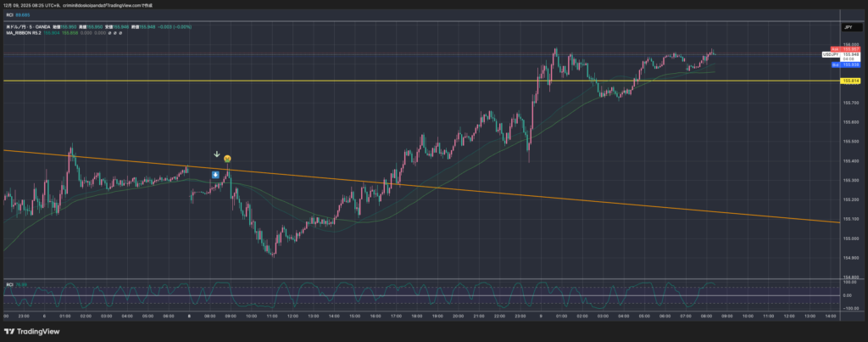
Task: Select the orange descending trend line
Action: click(509, 193)
